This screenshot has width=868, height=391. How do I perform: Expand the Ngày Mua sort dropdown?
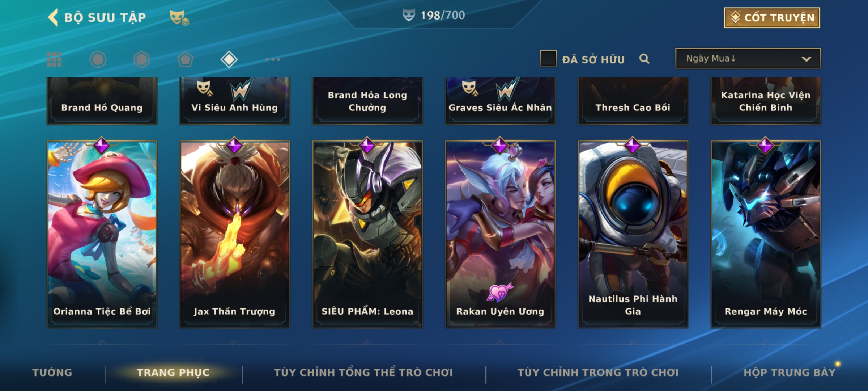click(748, 59)
